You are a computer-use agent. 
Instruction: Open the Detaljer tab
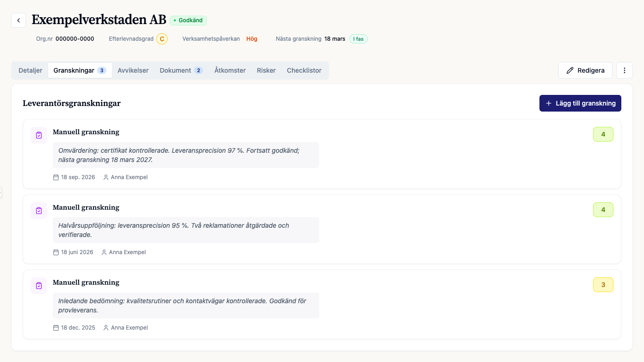point(31,70)
